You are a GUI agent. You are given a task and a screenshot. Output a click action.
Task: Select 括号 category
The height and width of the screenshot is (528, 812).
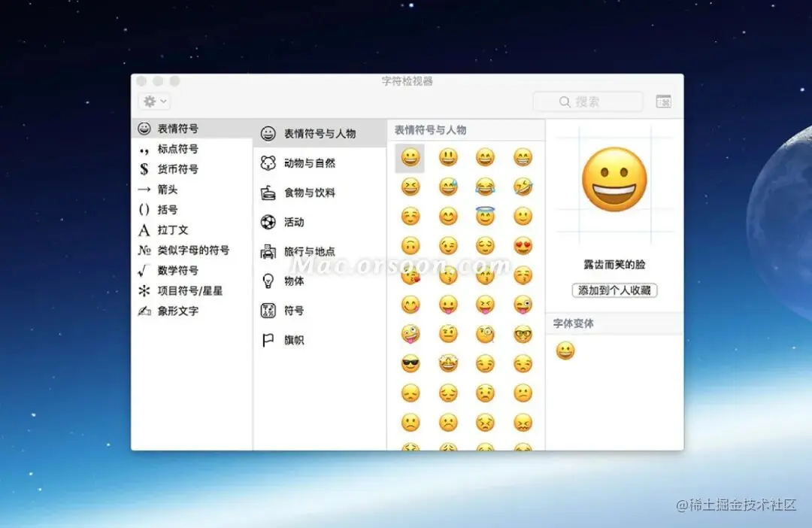click(192, 210)
